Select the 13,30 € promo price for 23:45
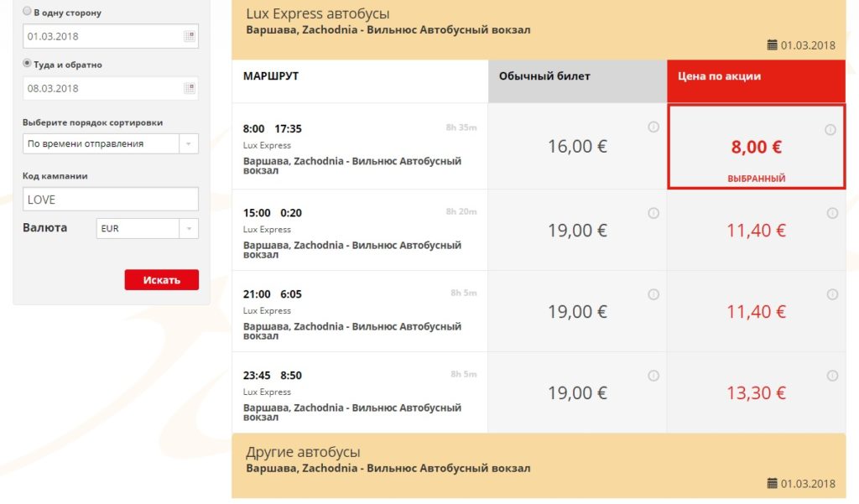 tap(756, 392)
